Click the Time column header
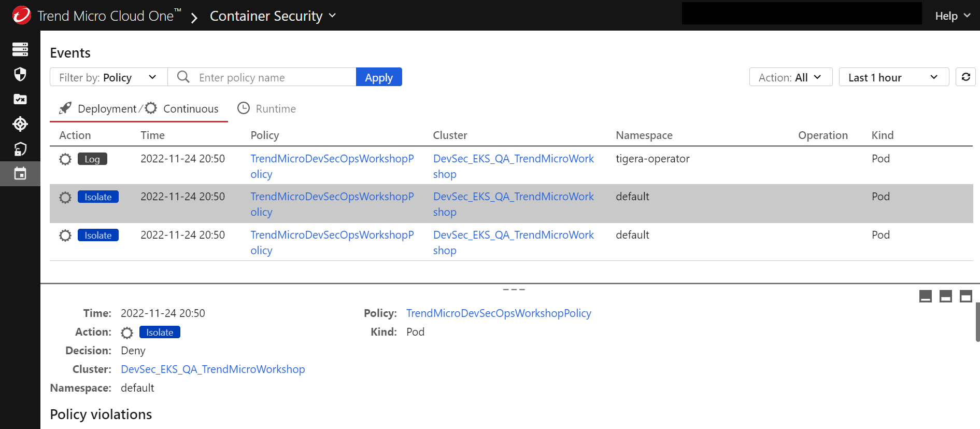 [152, 135]
